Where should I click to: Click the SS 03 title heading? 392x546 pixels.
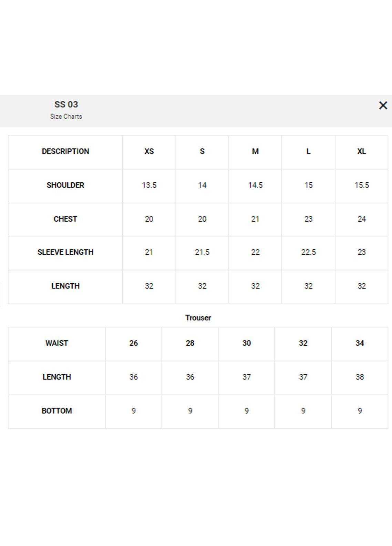[66, 104]
